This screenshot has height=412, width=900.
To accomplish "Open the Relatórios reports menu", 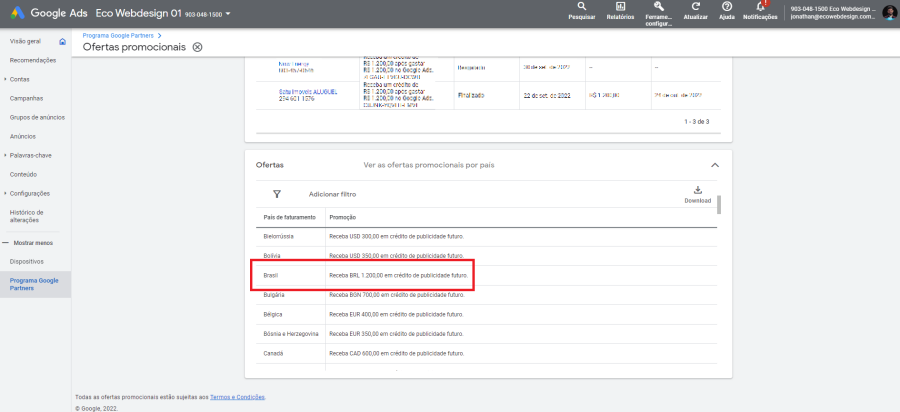I will (x=620, y=11).
